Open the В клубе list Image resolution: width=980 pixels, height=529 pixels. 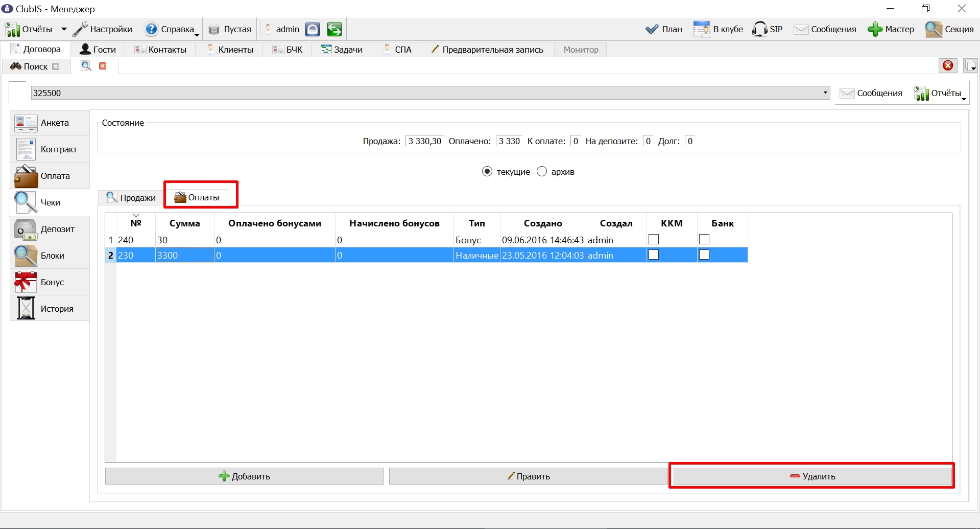(x=718, y=29)
